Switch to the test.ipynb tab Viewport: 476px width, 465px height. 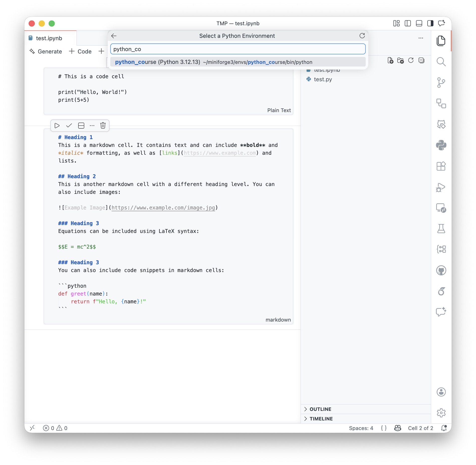49,38
